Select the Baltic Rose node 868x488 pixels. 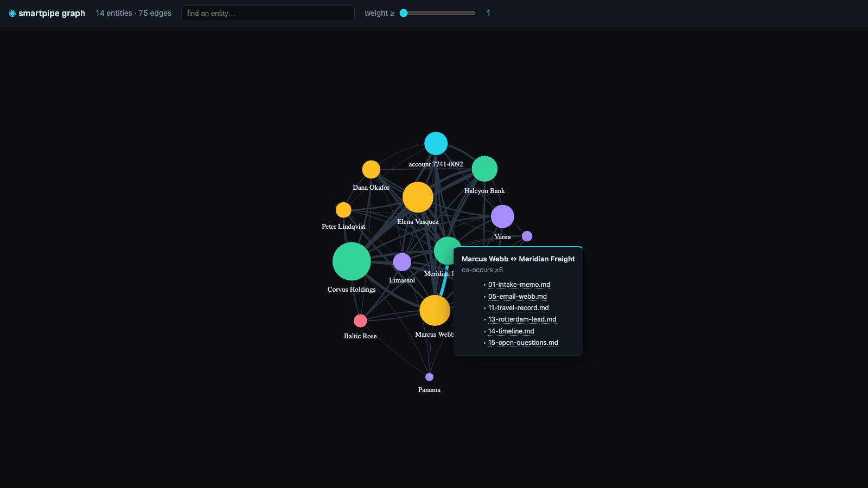[x=360, y=321]
